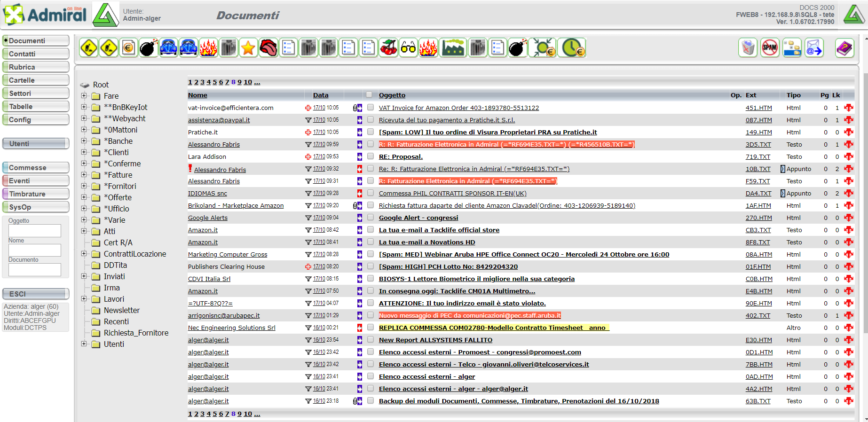Image resolution: width=868 pixels, height=422 pixels.
Task: Expand the *Clienti folder
Action: [x=84, y=152]
